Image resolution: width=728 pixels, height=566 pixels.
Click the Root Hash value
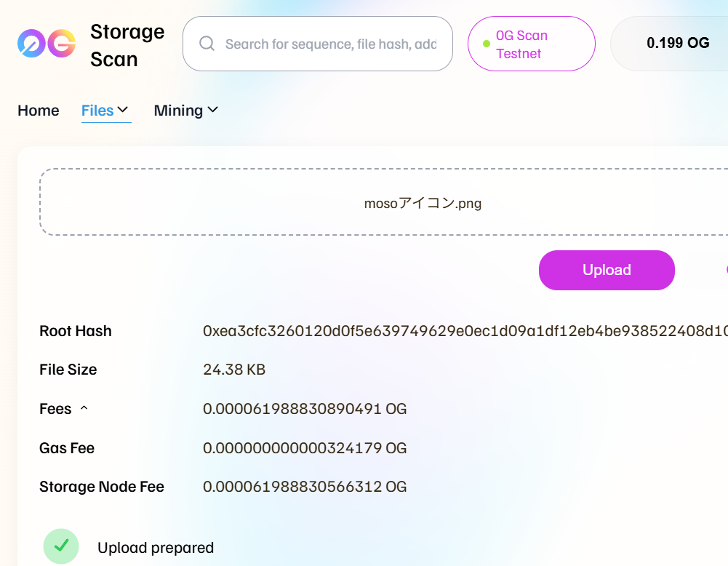click(x=464, y=331)
